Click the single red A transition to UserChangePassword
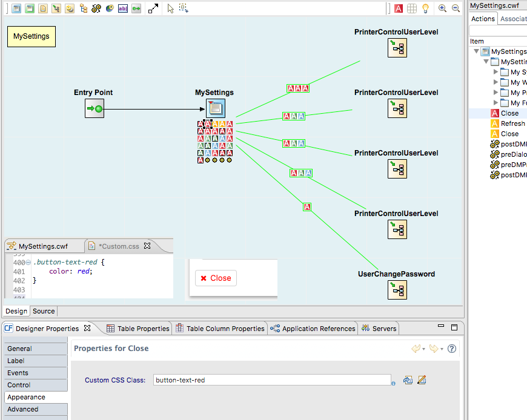Viewport: 527px width, 420px height. [x=307, y=207]
